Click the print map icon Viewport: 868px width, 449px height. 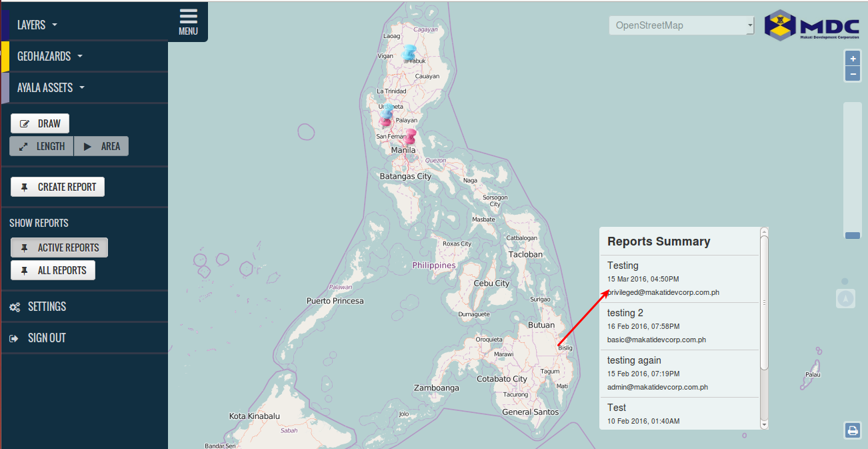(x=853, y=430)
